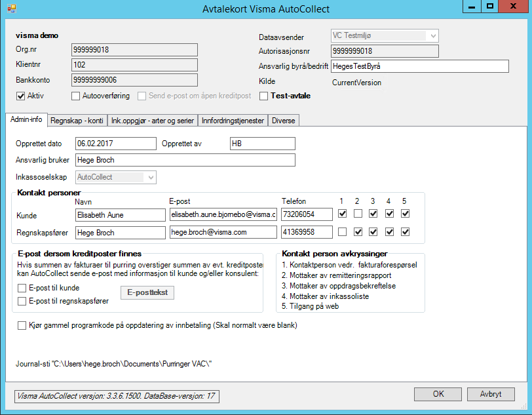The width and height of the screenshot is (532, 415).
Task: Enable E-post til regnskapsfører checkbox
Action: [x=22, y=301]
